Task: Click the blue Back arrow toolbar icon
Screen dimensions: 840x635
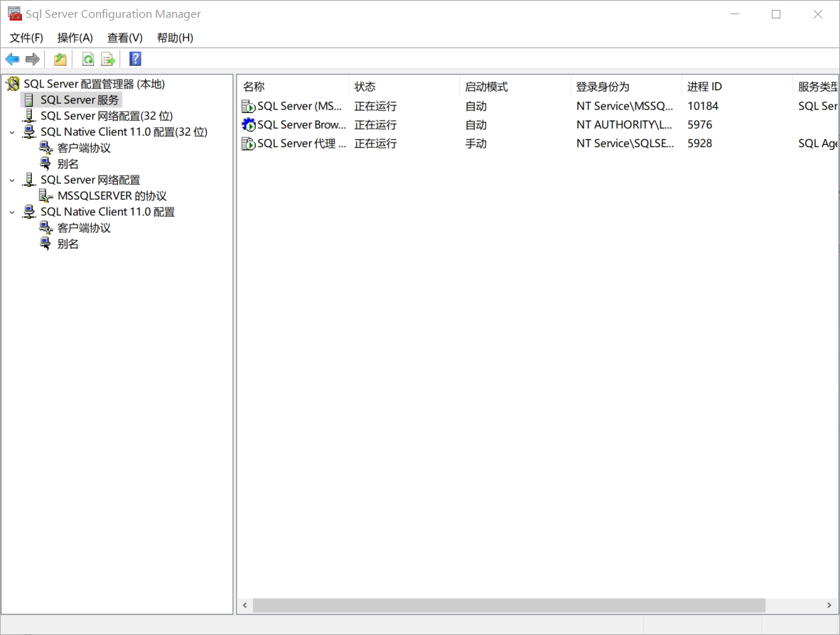Action: [x=12, y=59]
